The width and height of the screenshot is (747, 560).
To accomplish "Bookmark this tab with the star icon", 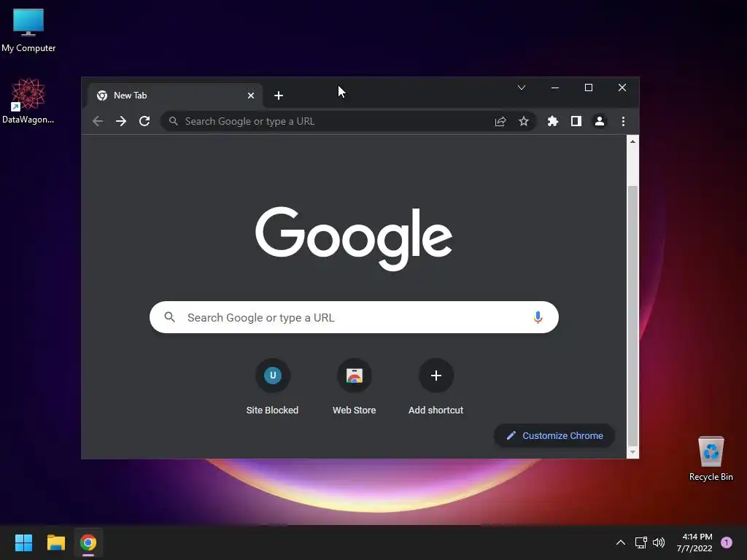I will point(524,122).
